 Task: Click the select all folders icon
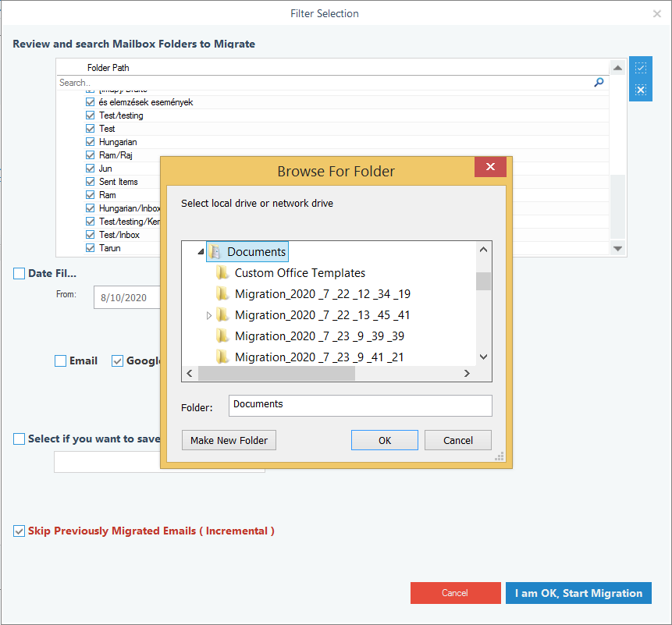point(640,68)
